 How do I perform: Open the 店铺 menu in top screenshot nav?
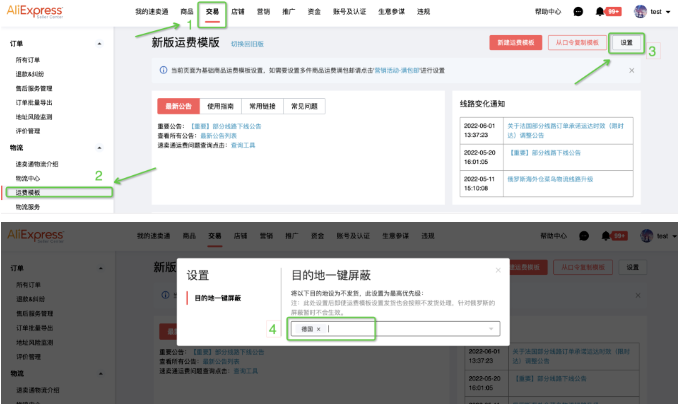(x=238, y=12)
